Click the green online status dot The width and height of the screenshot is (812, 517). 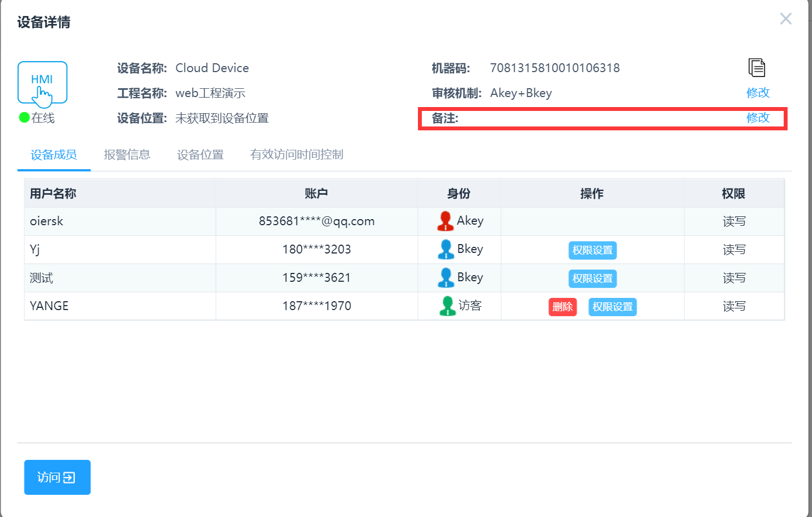point(24,118)
